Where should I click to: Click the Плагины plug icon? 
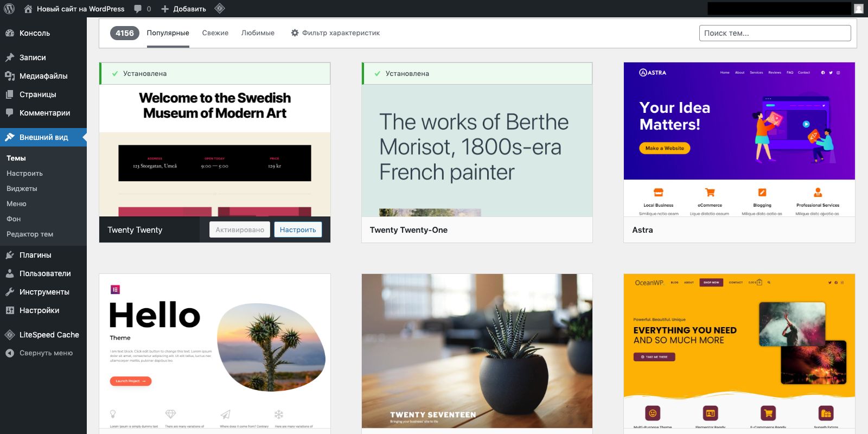tap(10, 255)
